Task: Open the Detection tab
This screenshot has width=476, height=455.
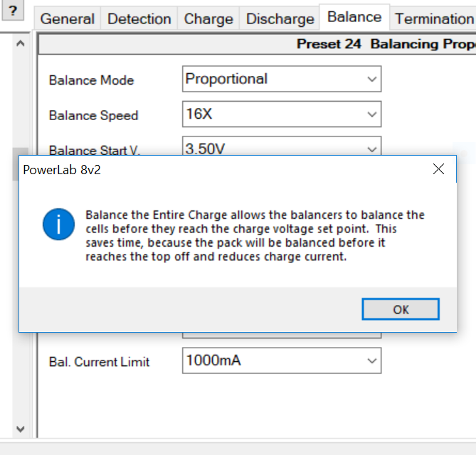Action: [139, 18]
